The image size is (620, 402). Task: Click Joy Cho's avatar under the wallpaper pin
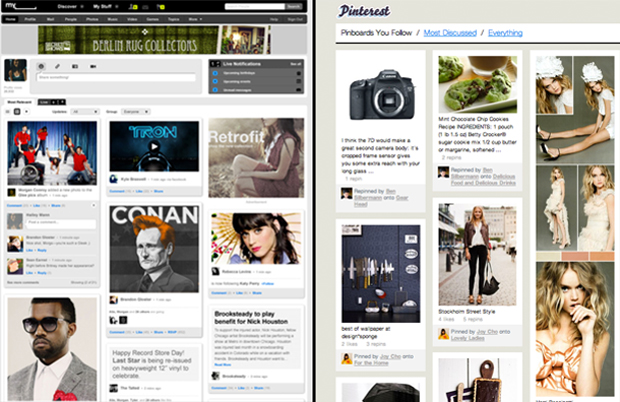346,359
